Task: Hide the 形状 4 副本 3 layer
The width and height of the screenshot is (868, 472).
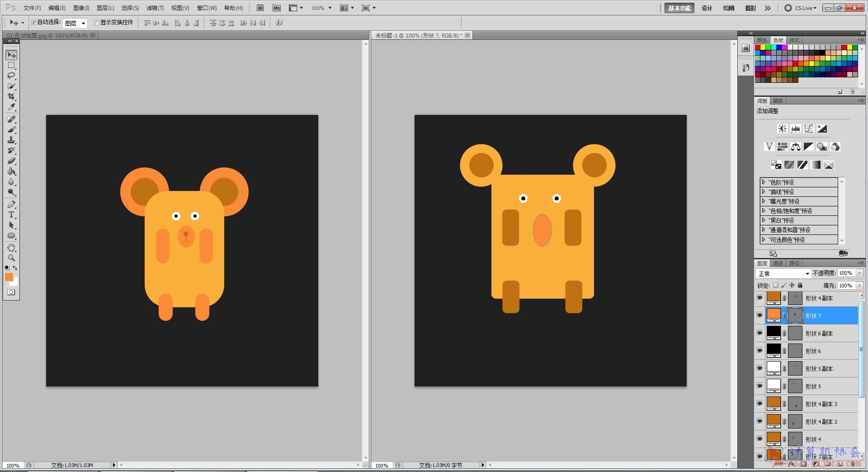Action: (759, 404)
